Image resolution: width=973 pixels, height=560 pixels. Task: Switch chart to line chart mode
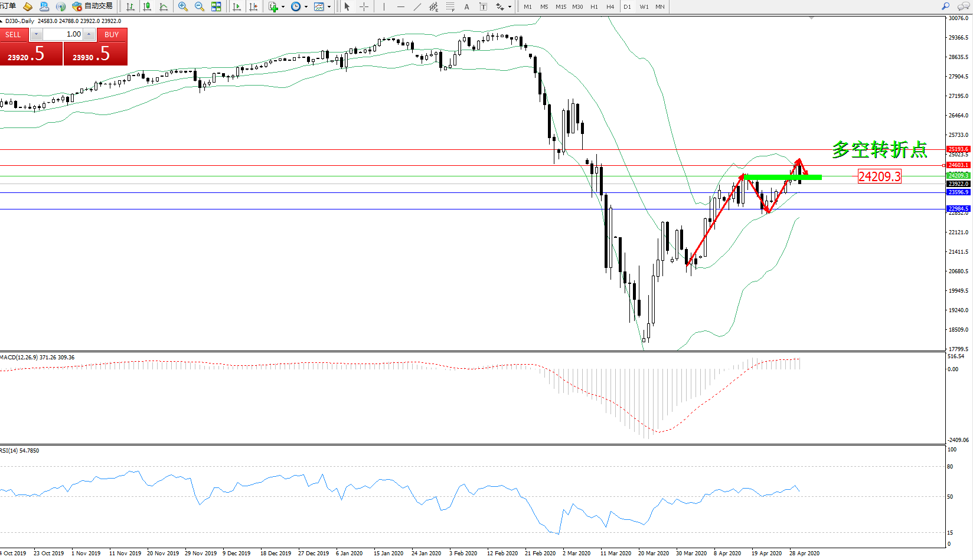pos(164,6)
